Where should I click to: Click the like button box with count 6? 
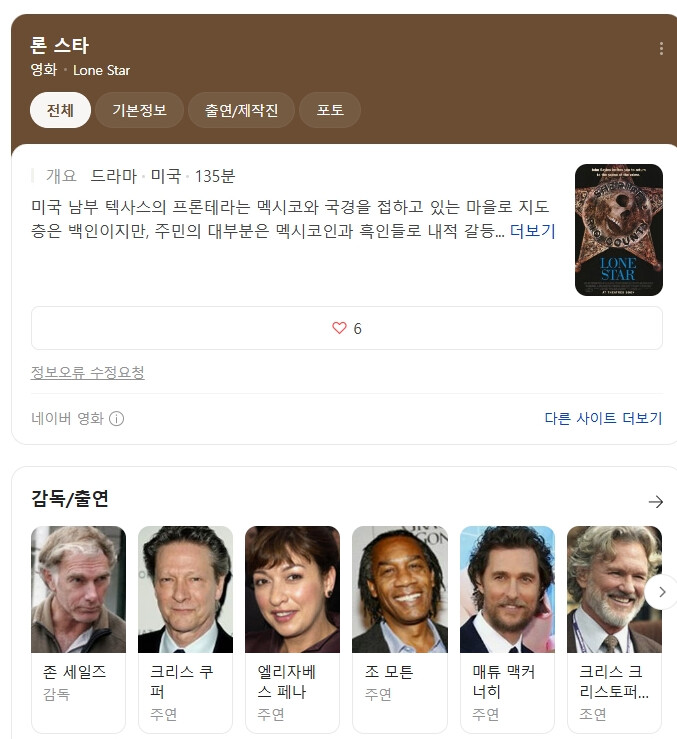click(347, 328)
